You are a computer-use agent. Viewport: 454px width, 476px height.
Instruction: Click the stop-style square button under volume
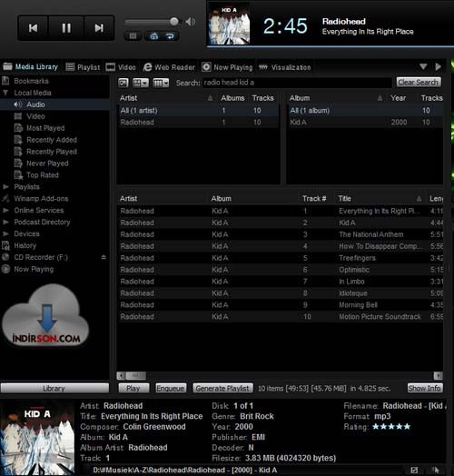pyautogui.click(x=133, y=36)
